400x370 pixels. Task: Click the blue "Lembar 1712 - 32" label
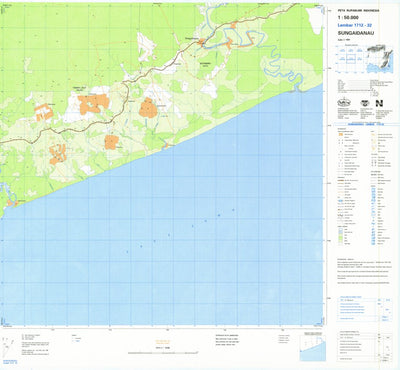pyautogui.click(x=355, y=25)
